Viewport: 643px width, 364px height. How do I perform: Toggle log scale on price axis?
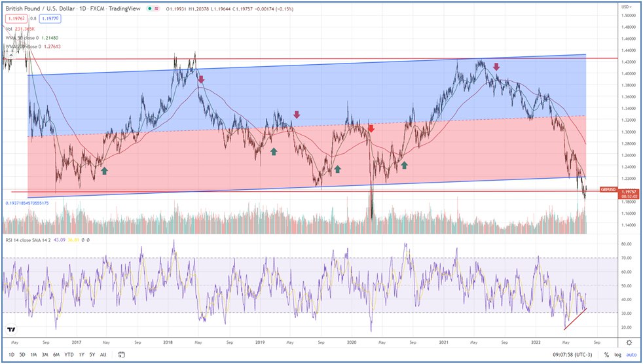pyautogui.click(x=617, y=355)
